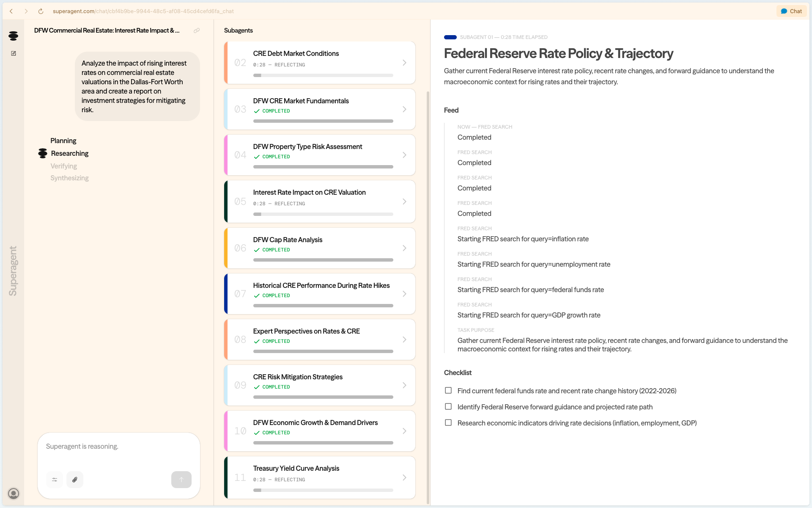Viewport: 812px width, 508px height.
Task: Expand Treasury Yield Curve Analysis chevron
Action: [x=404, y=478]
